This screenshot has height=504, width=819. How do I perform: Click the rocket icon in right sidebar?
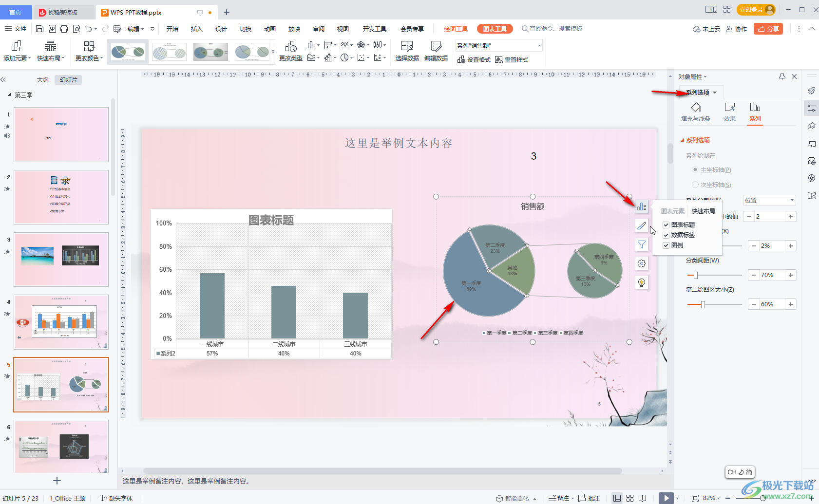(x=811, y=91)
